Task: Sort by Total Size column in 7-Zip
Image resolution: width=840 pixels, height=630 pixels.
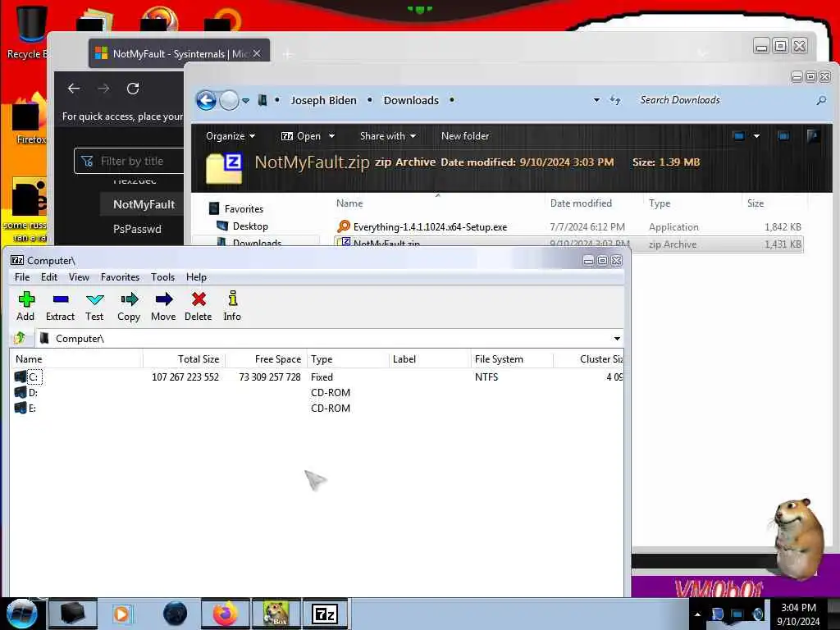Action: tap(185, 359)
